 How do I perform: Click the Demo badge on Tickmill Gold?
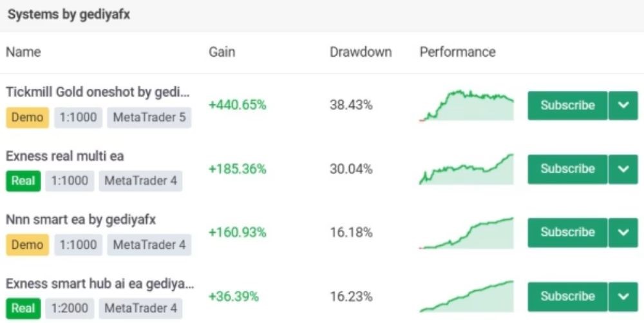click(28, 117)
